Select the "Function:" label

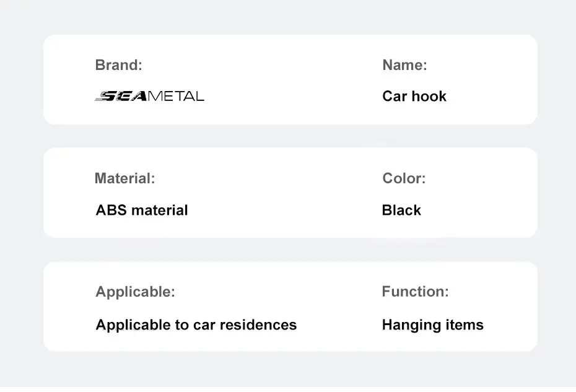tap(415, 292)
